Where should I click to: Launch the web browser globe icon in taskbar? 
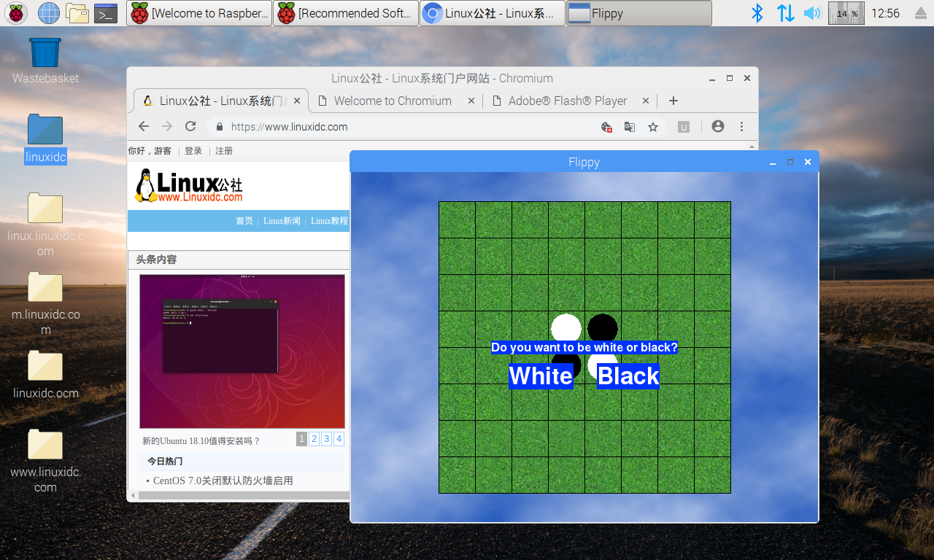(48, 12)
